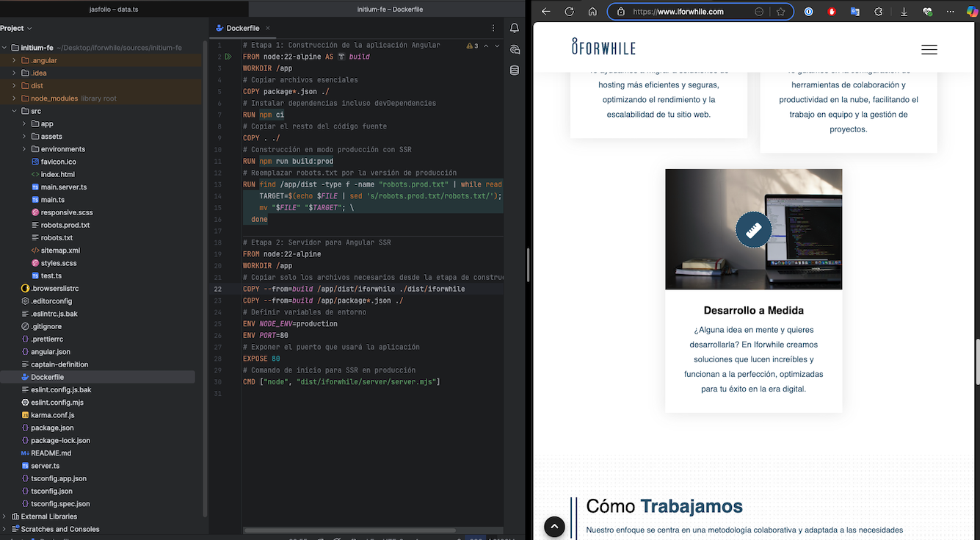Open package.json in the project tree

(52, 428)
